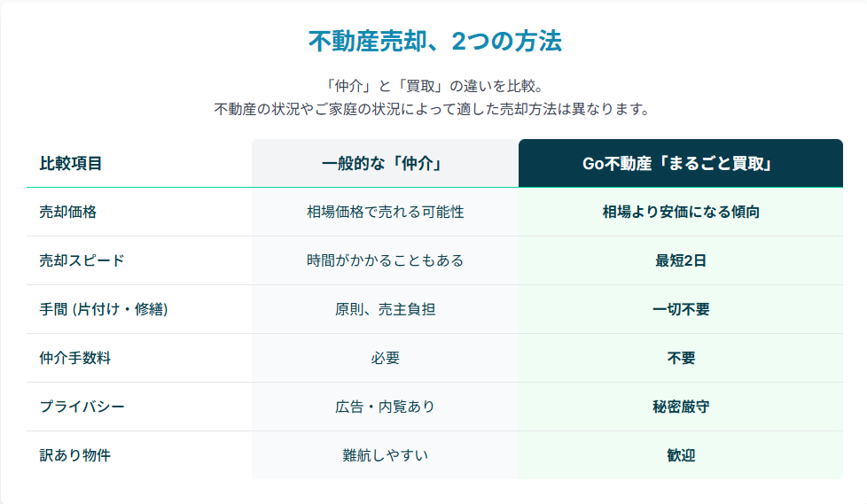Click the 相場より安価になる傾向 cell
Image resolution: width=867 pixels, height=504 pixels.
[x=680, y=213]
